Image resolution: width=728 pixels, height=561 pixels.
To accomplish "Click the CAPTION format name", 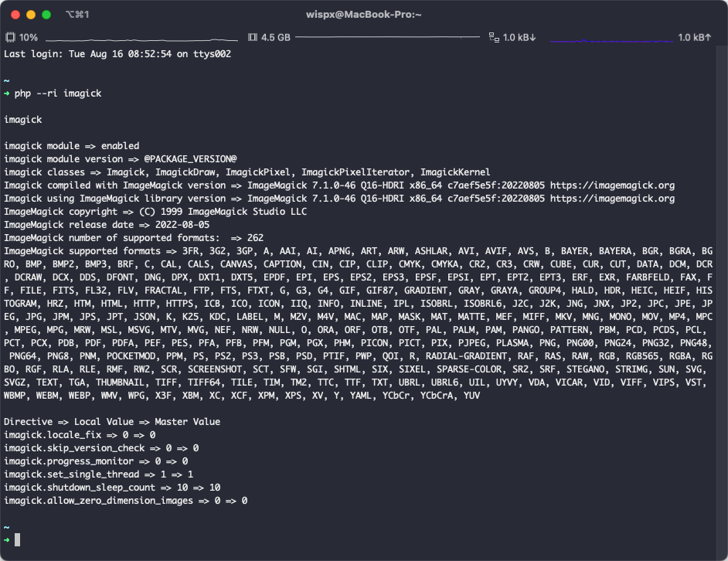I will tap(282, 264).
